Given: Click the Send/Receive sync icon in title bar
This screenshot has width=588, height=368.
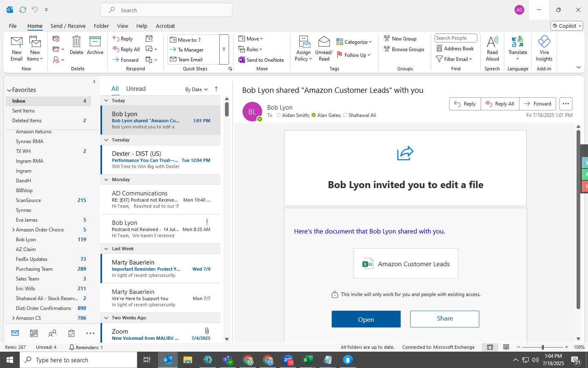Looking at the screenshot, I should click(x=23, y=9).
